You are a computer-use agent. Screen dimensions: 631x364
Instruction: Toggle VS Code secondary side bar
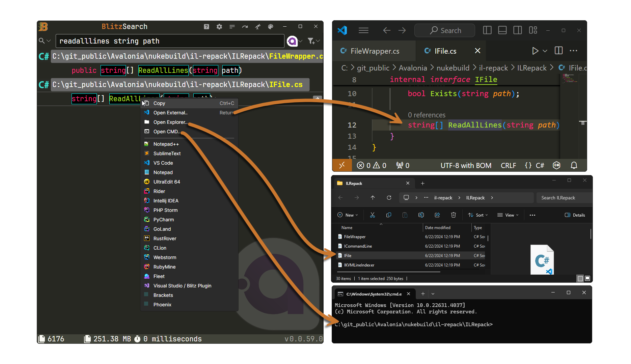click(x=518, y=30)
